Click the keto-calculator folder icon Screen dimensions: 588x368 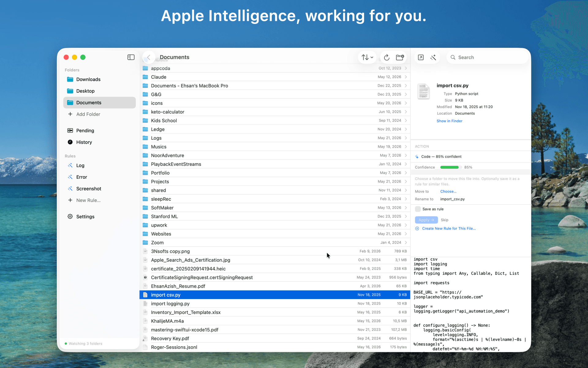[x=145, y=112]
